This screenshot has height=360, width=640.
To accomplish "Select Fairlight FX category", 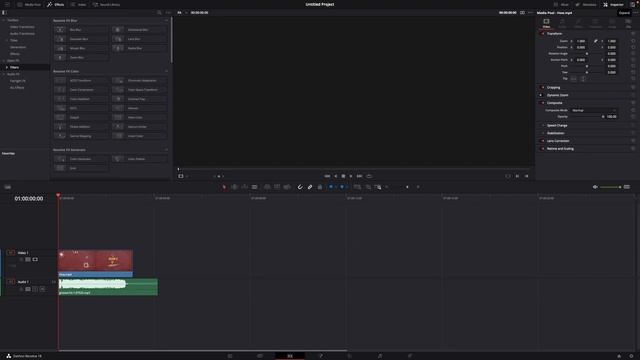I will click(x=18, y=81).
